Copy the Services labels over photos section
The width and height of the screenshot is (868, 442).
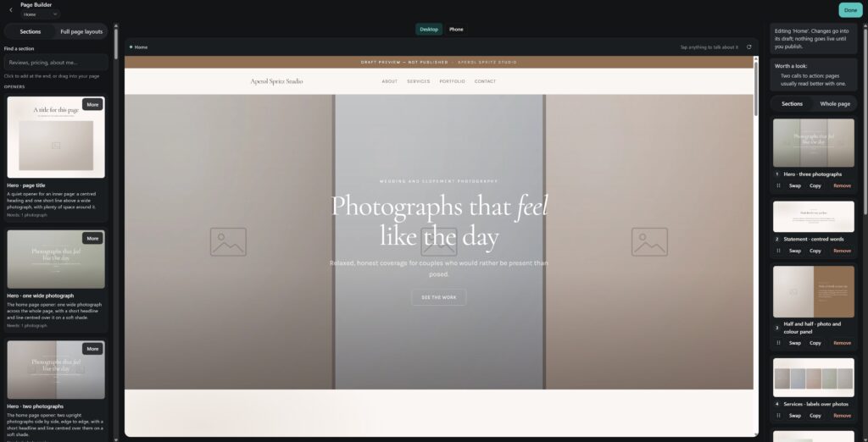point(815,416)
